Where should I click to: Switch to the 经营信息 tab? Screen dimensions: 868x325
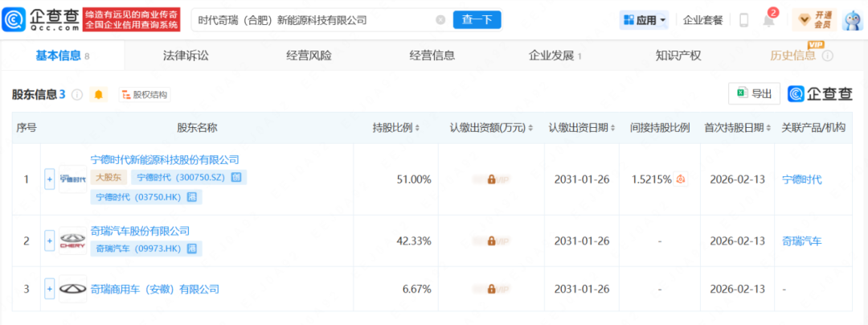(x=432, y=56)
